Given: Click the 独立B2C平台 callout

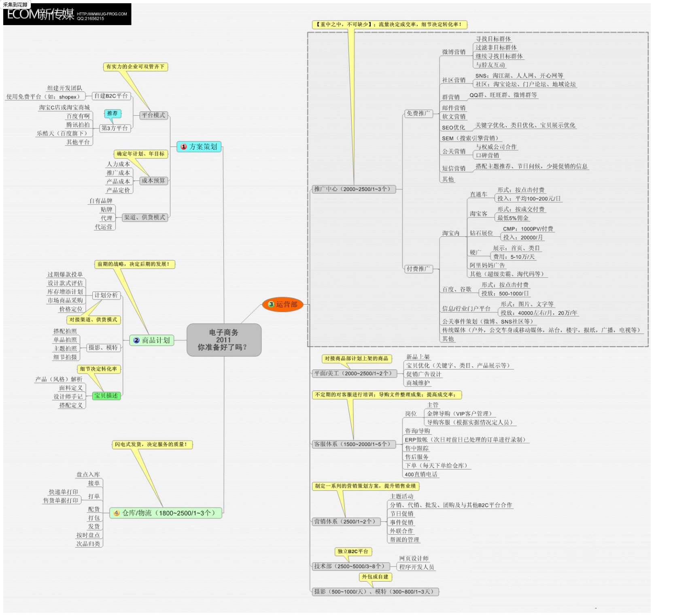Looking at the screenshot, I should [x=353, y=551].
